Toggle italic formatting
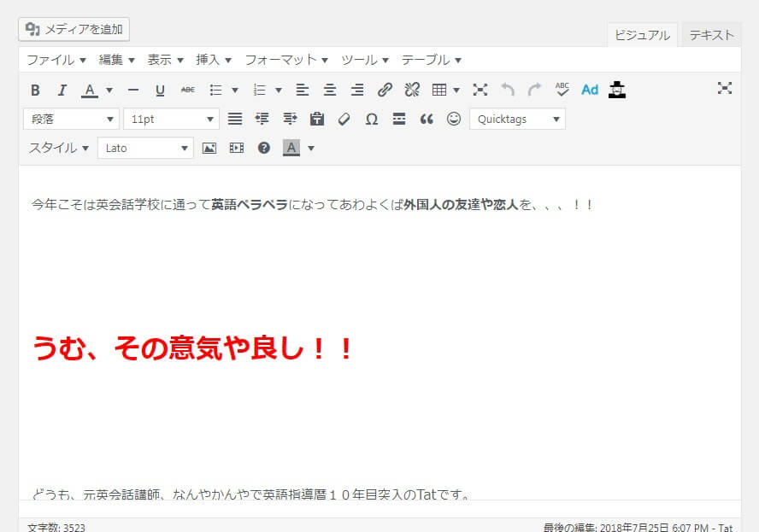 62,90
